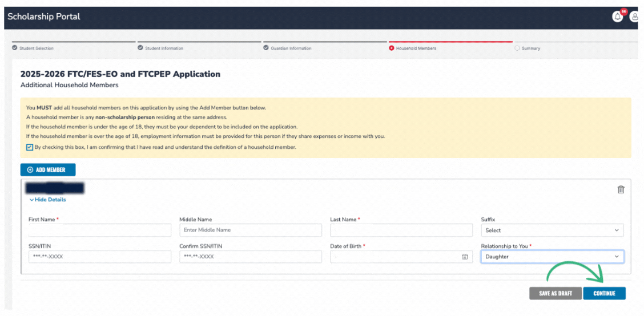Delete household member with trash icon
The image size is (644, 316).
point(621,190)
